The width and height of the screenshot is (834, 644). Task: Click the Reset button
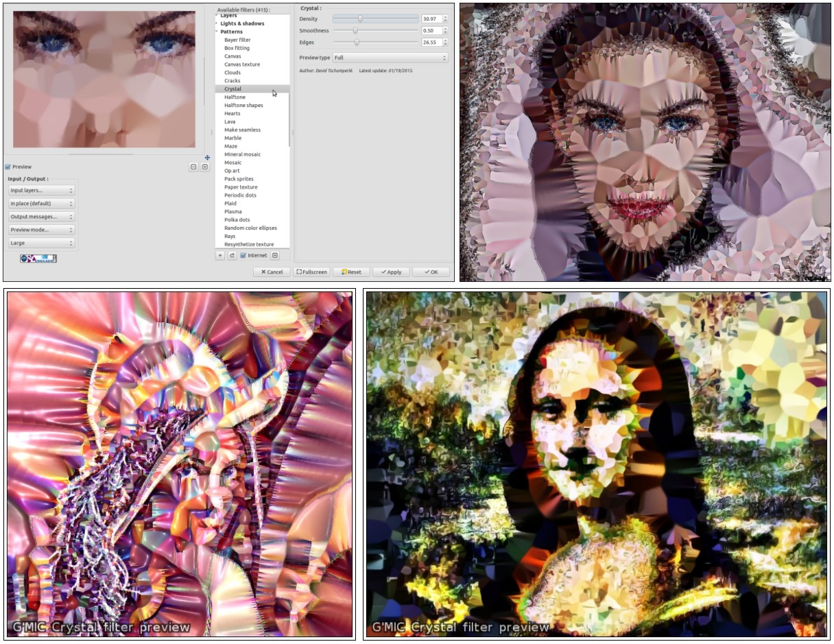coord(351,272)
